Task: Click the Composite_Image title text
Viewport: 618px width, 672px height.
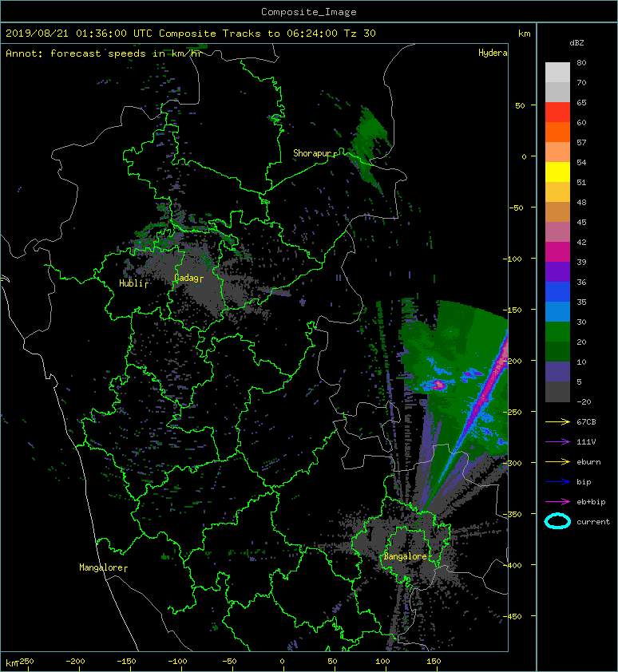Action: [309, 12]
